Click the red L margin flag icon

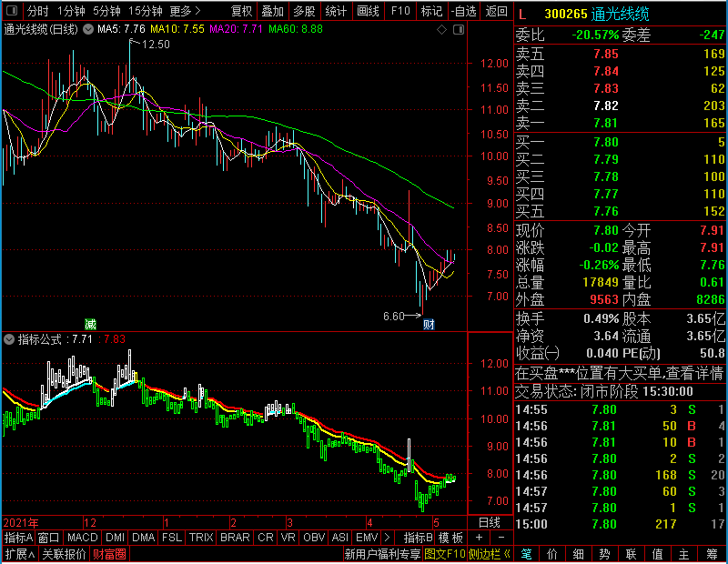click(x=522, y=15)
